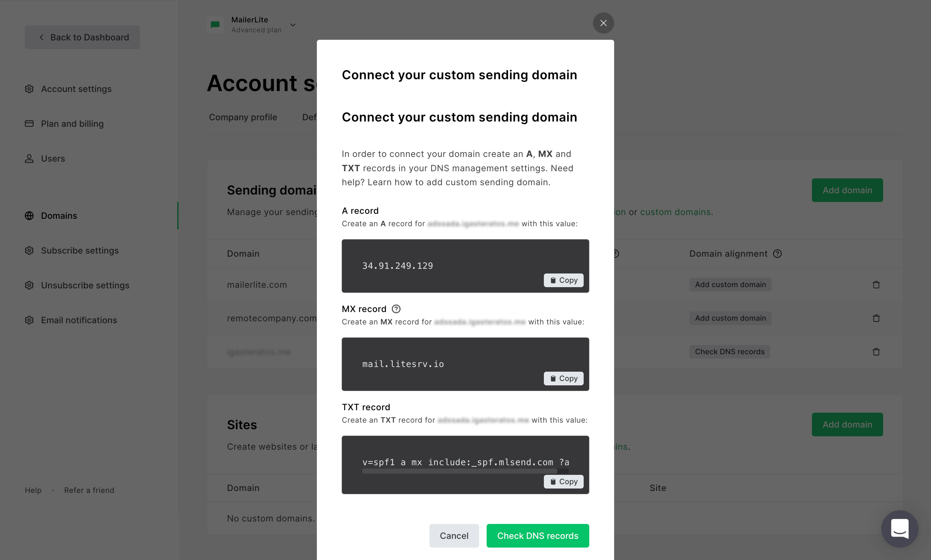Go to Users section

(53, 158)
